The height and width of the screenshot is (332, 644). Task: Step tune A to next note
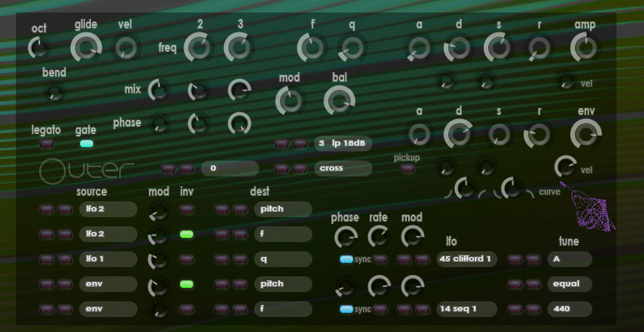pyautogui.click(x=533, y=260)
